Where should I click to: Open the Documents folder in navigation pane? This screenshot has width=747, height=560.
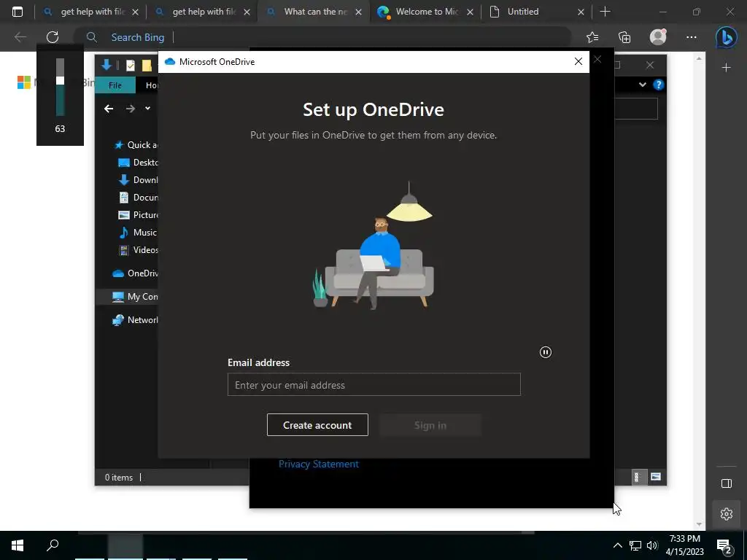[x=138, y=197]
